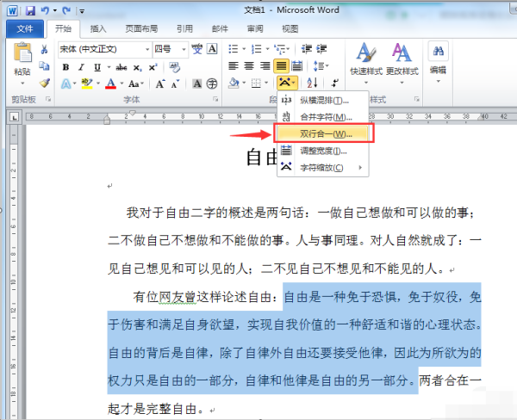
Task: Select 双行合一 menu item
Action: [x=322, y=133]
